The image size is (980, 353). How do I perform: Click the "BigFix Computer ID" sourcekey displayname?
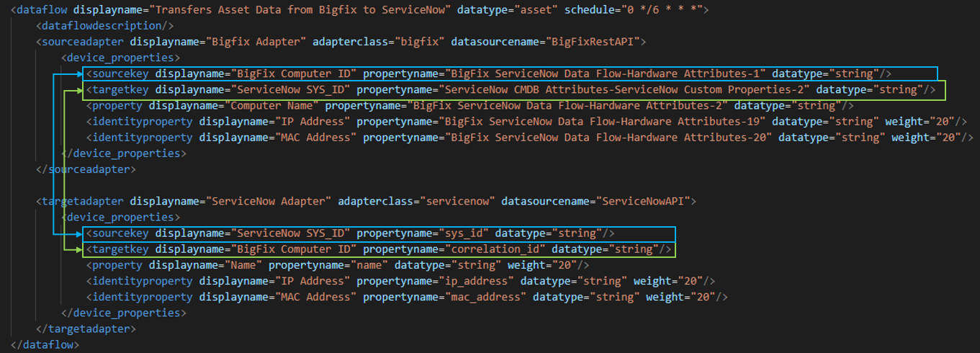(x=293, y=73)
